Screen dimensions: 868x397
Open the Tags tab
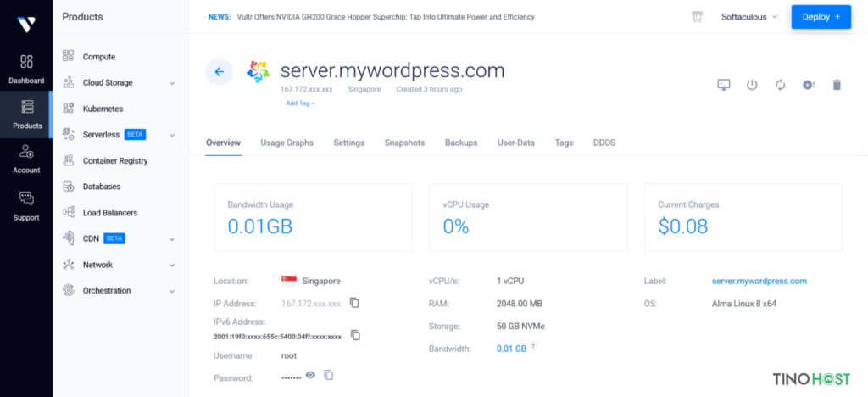(564, 143)
